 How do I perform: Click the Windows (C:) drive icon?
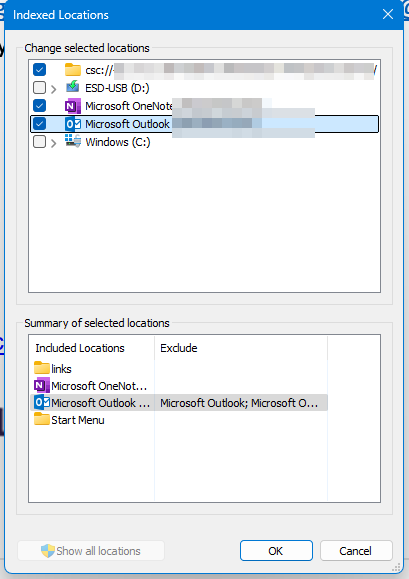pyautogui.click(x=73, y=141)
